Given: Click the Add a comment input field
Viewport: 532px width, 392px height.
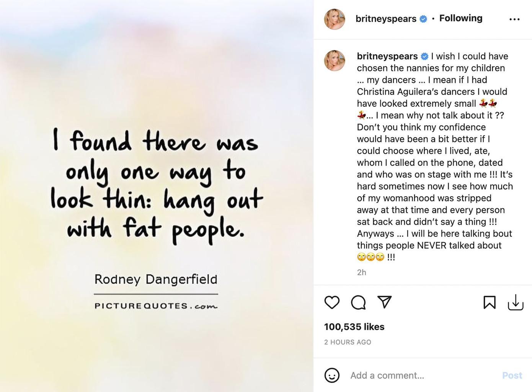Looking at the screenshot, I should tap(387, 376).
